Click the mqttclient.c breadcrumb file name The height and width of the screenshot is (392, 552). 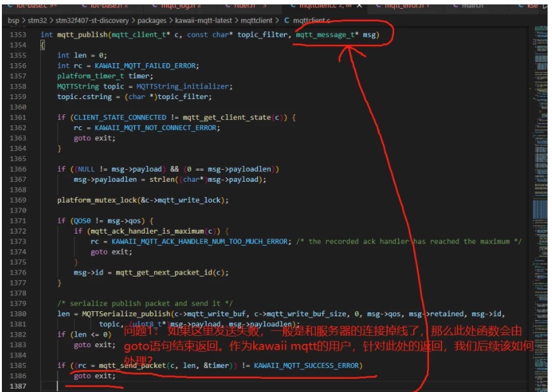pyautogui.click(x=311, y=20)
